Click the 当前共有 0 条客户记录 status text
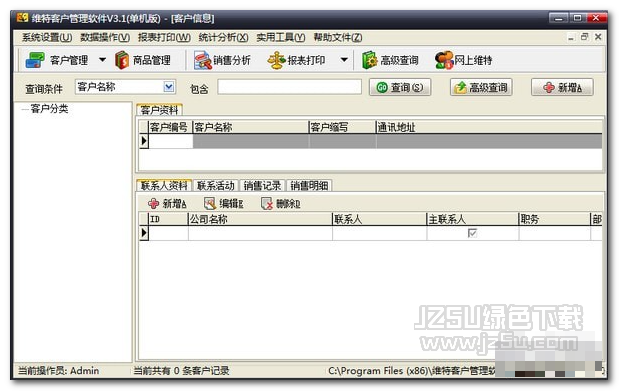The image size is (619, 391). 181,370
